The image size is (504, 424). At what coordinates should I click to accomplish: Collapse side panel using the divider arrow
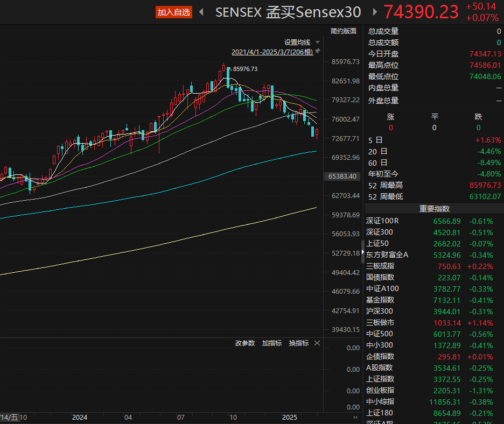(x=363, y=252)
